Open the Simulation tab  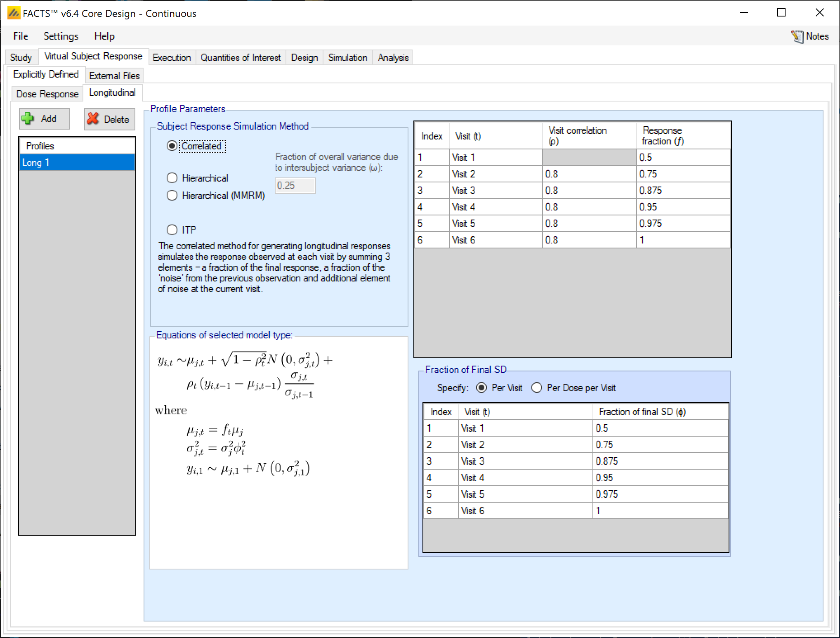(347, 58)
